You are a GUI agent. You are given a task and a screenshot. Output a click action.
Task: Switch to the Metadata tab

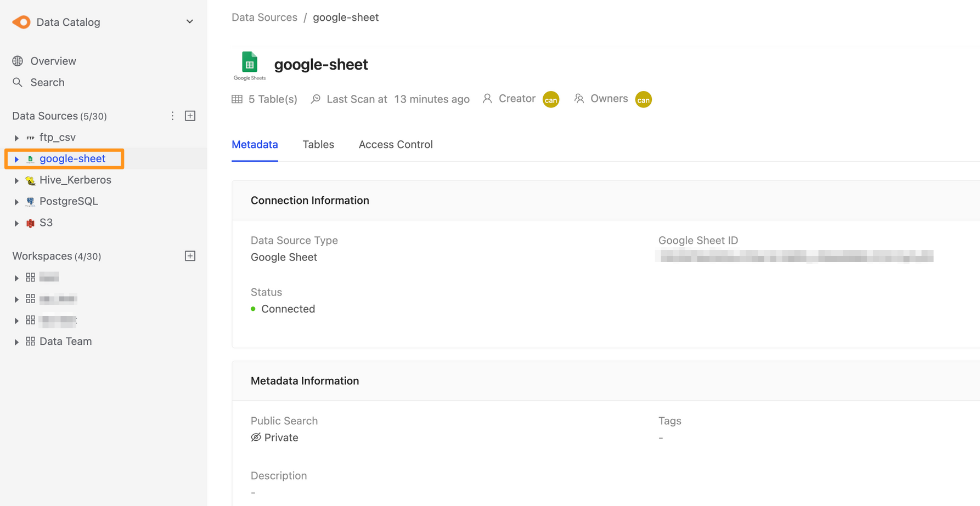255,145
